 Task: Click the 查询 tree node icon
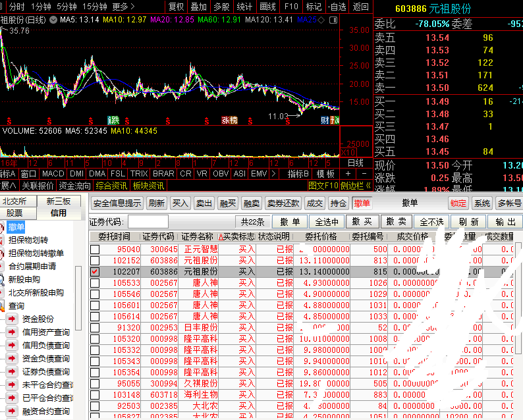2,306
